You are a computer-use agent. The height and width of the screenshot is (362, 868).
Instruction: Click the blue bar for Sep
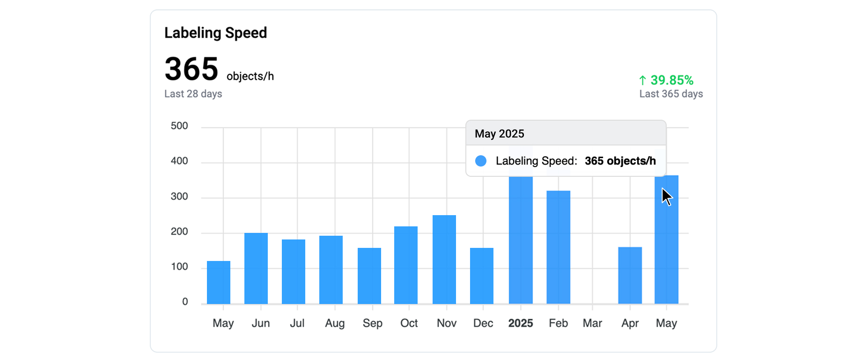[x=369, y=276]
